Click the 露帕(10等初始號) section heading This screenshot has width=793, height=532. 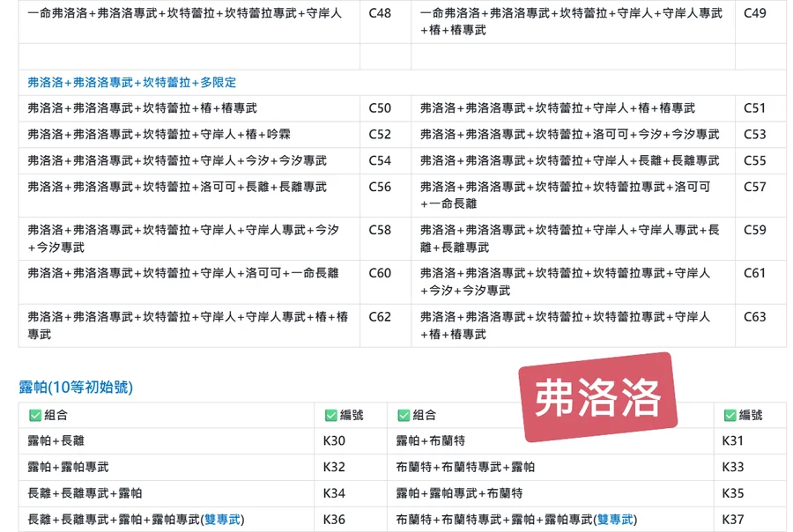click(x=76, y=388)
